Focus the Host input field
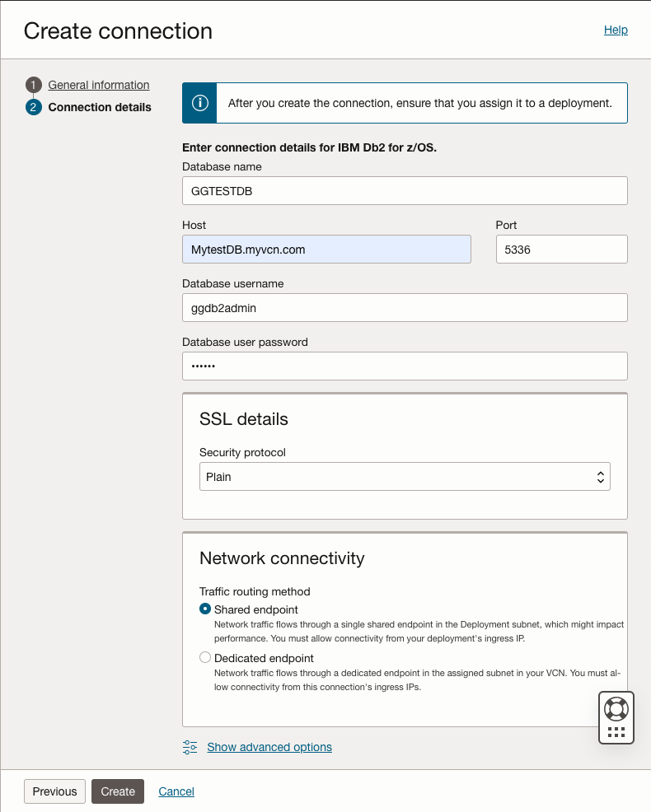651x812 pixels. click(x=326, y=249)
